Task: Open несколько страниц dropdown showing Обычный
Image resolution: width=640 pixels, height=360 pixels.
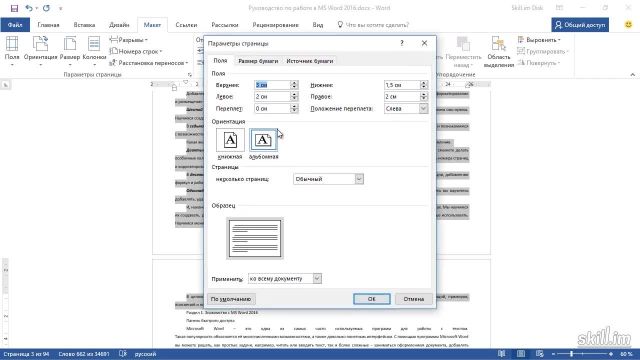Action: 328,179
